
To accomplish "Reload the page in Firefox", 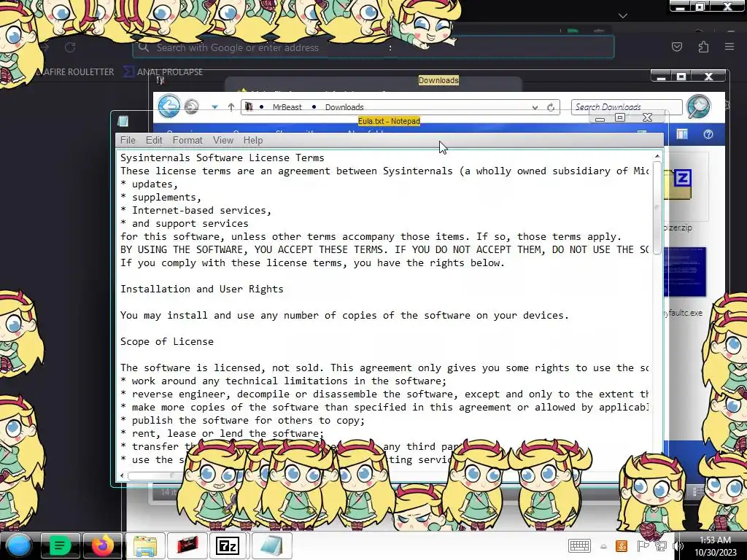I will [70, 47].
